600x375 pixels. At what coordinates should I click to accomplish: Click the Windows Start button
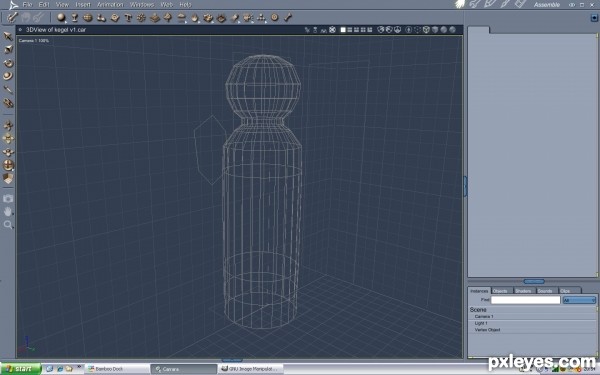click(x=20, y=369)
